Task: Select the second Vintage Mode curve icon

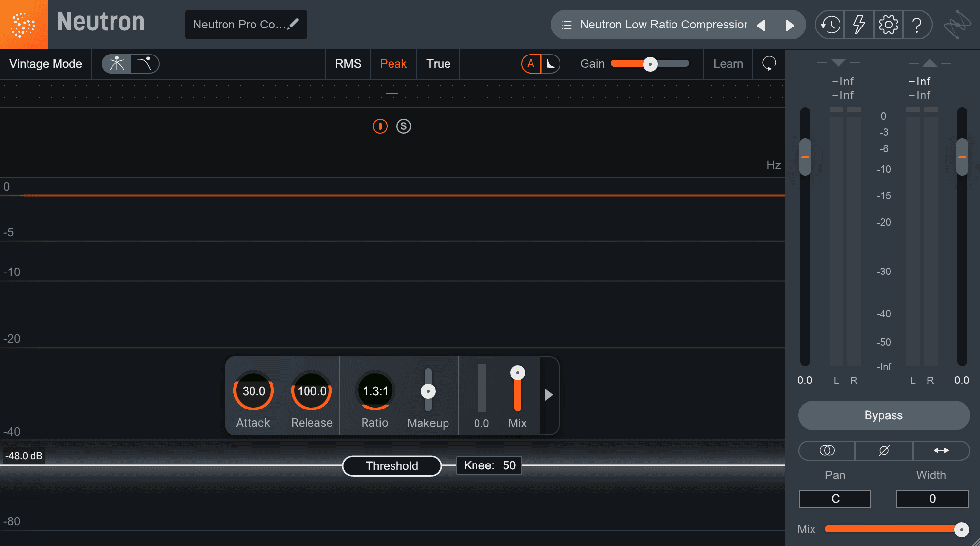Action: (144, 64)
